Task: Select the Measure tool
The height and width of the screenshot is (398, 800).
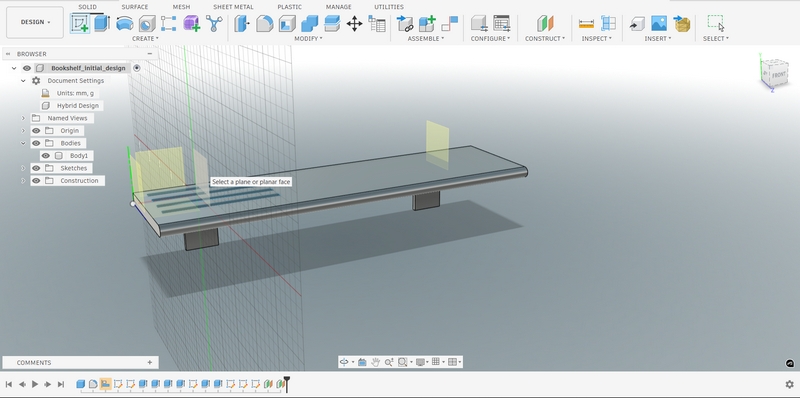Action: click(586, 23)
